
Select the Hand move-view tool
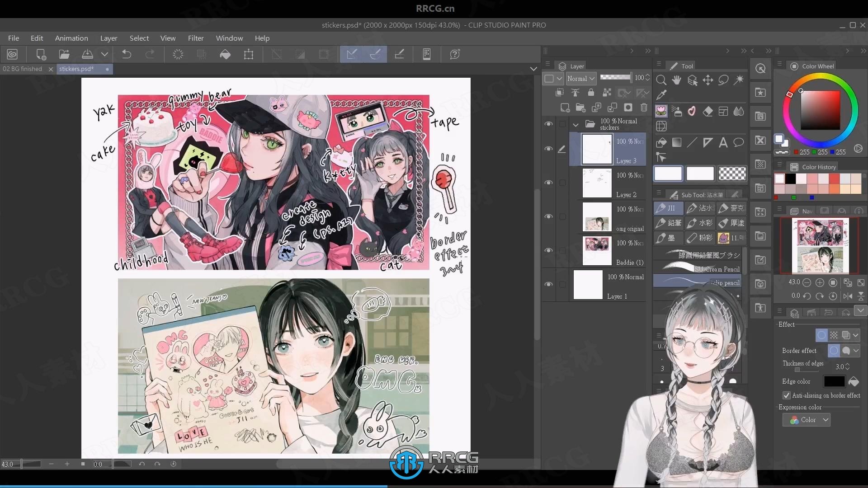tap(676, 80)
